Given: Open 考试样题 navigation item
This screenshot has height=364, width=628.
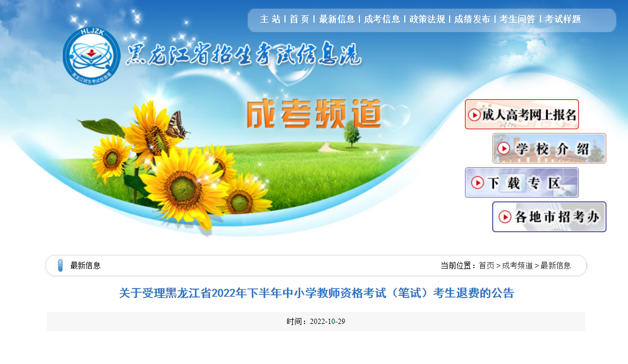Looking at the screenshot, I should click(563, 19).
